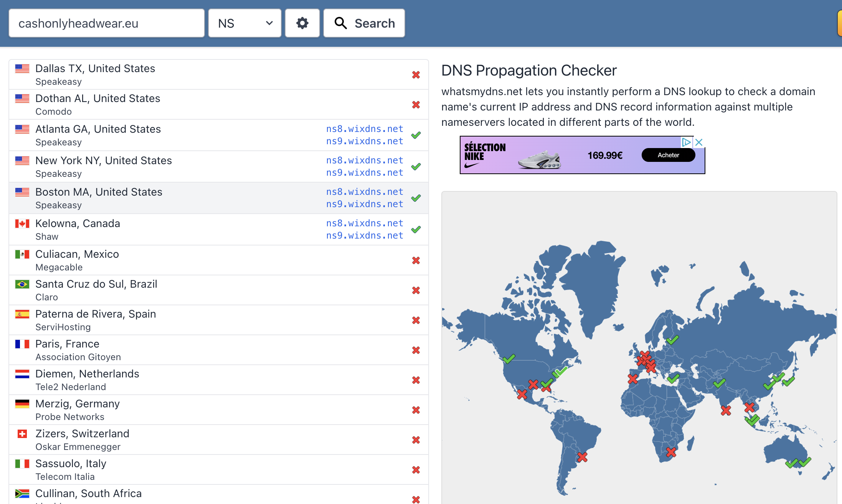This screenshot has width=842, height=504.
Task: Click the red X for Culiacan, Mexico
Action: point(416,260)
